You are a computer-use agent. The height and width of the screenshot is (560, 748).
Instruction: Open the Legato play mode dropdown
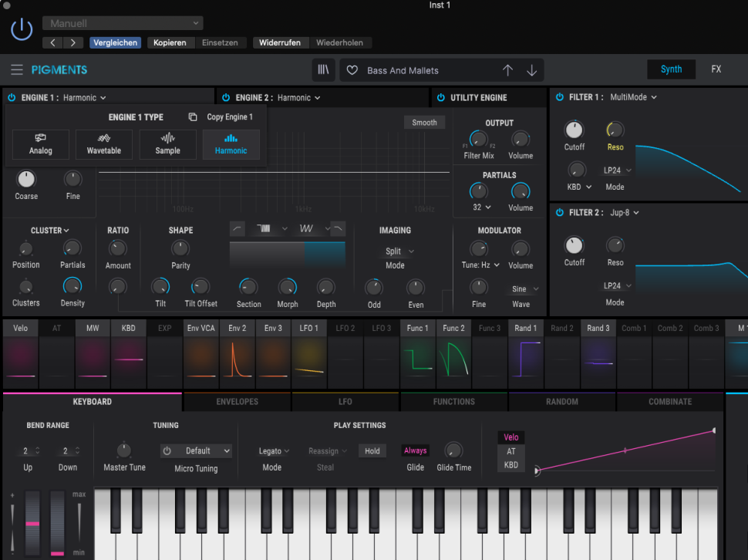click(274, 451)
